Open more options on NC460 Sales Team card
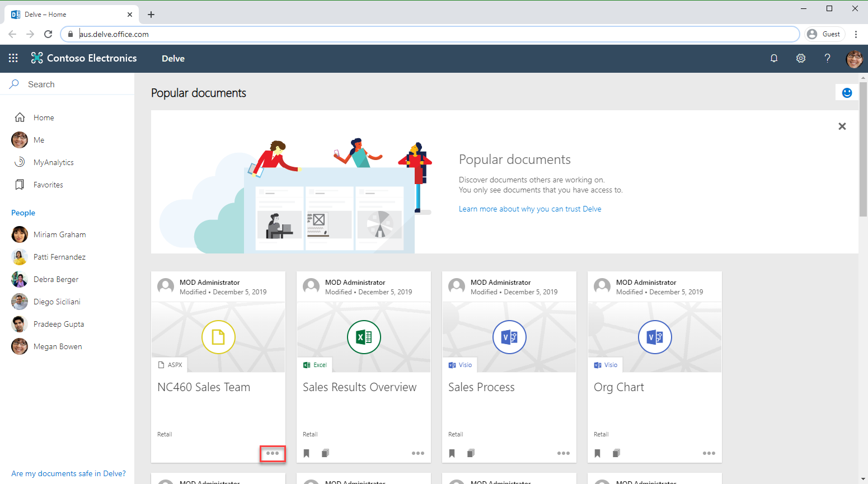The width and height of the screenshot is (868, 484). [x=273, y=453]
